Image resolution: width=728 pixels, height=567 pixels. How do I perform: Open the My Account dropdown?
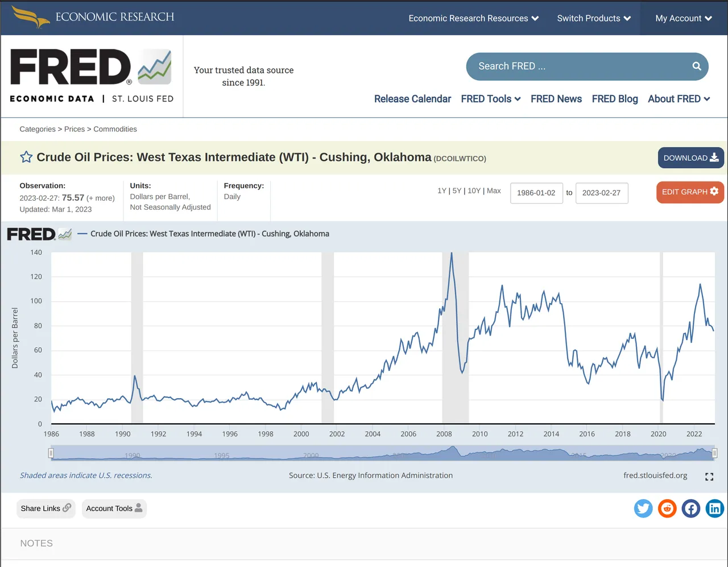click(x=684, y=18)
